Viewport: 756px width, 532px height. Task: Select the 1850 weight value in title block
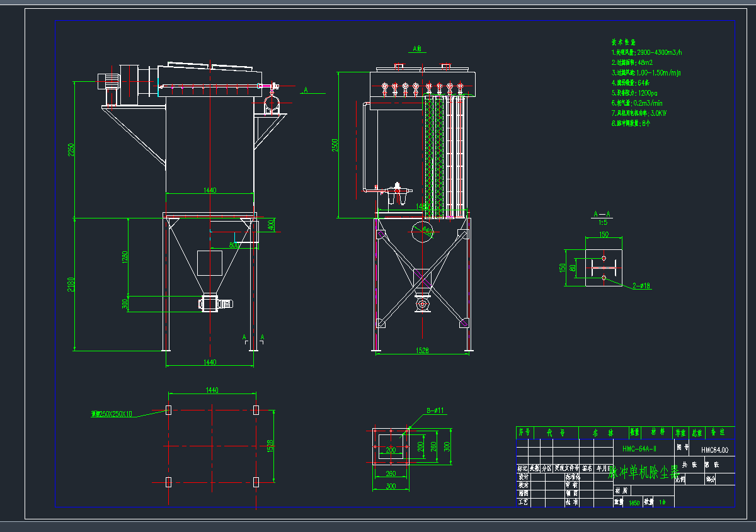click(x=633, y=503)
